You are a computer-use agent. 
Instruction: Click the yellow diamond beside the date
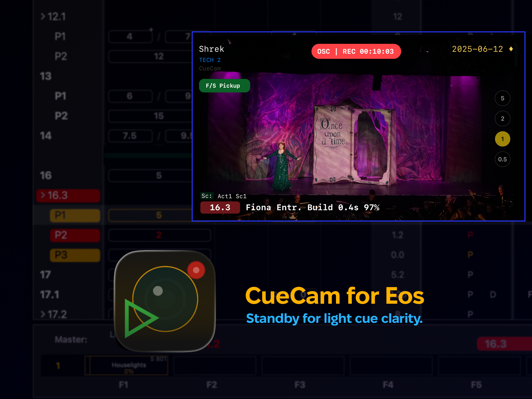click(x=511, y=49)
